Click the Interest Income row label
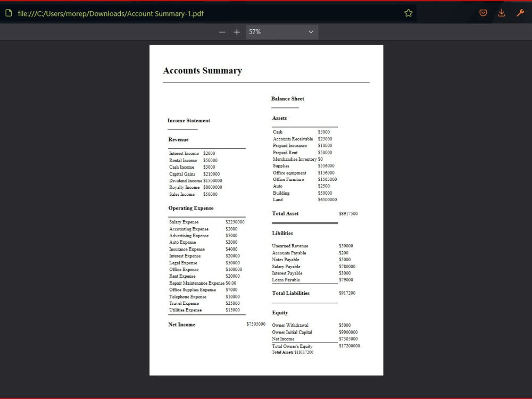The height and width of the screenshot is (399, 532). coord(184,153)
